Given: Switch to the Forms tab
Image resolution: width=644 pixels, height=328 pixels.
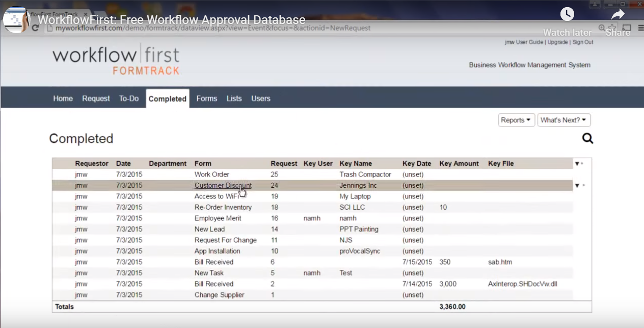Looking at the screenshot, I should tap(206, 98).
